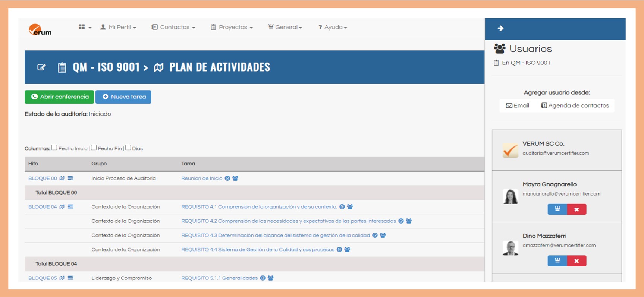Enable the Fecha Inicio column checkbox
Viewport: 644px width, 297px height.
pos(54,148)
